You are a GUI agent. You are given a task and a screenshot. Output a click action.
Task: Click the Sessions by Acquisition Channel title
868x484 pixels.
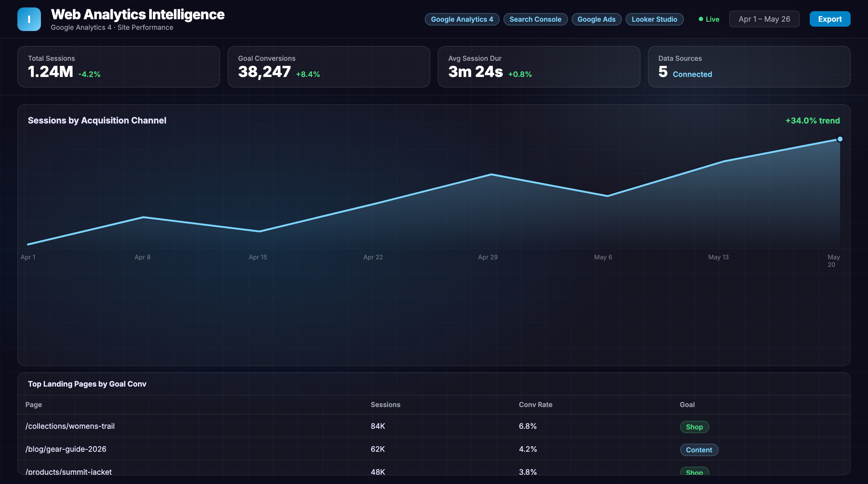(x=97, y=120)
